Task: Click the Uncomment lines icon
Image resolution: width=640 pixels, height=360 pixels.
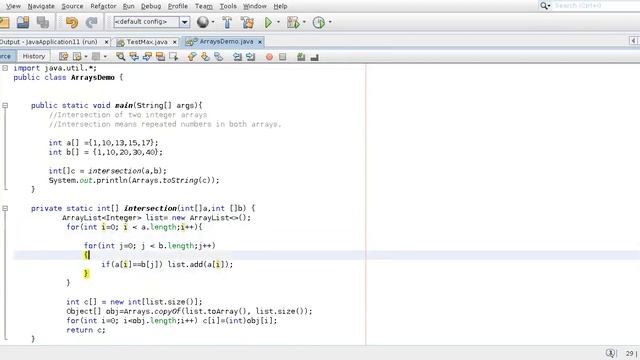Action: tap(314, 57)
